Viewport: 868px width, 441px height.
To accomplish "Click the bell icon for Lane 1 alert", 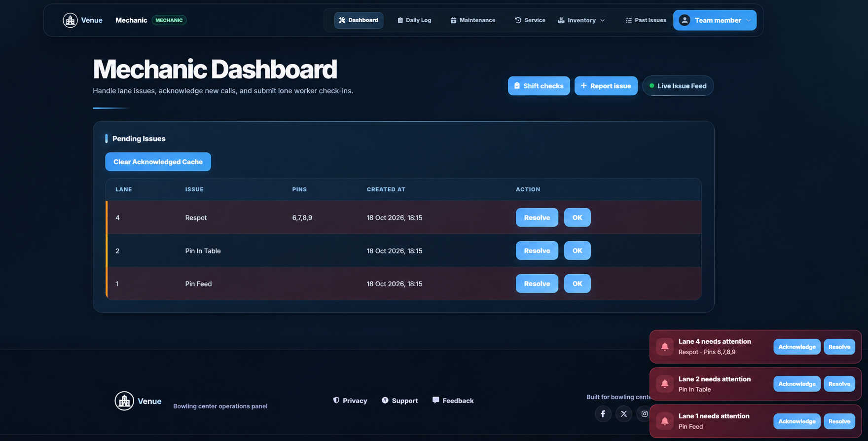I will 665,421.
